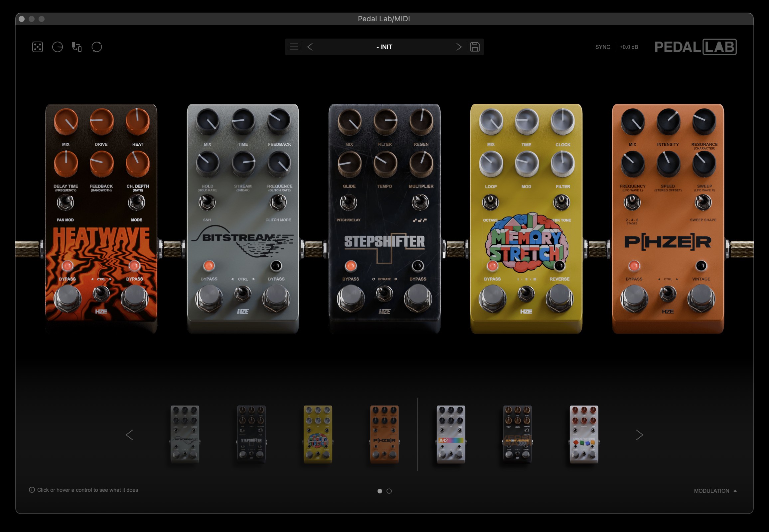Select Phzer thumbnail in pedal browser
Image resolution: width=769 pixels, height=532 pixels.
point(384,434)
